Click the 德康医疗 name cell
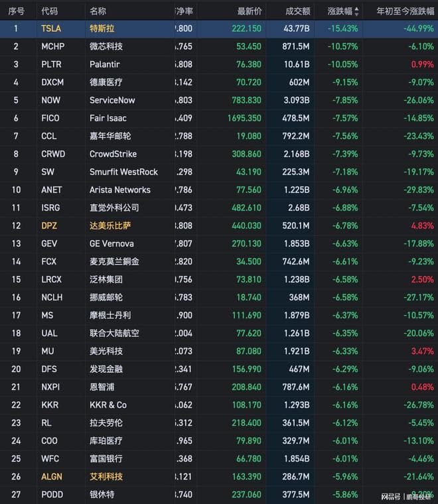Screen dimensions: 438x504 [x=106, y=82]
